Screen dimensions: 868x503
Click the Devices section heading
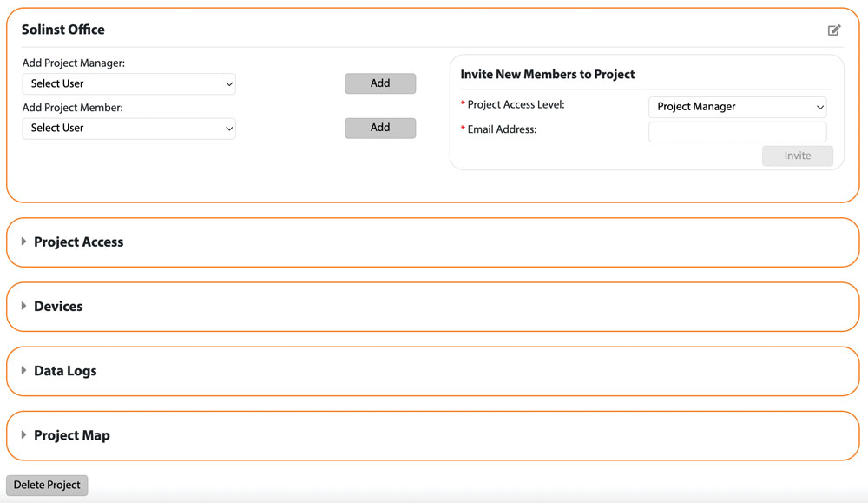pos(58,307)
